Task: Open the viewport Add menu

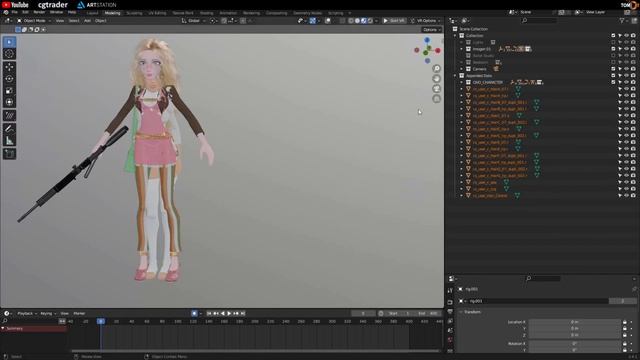Action: click(x=87, y=20)
